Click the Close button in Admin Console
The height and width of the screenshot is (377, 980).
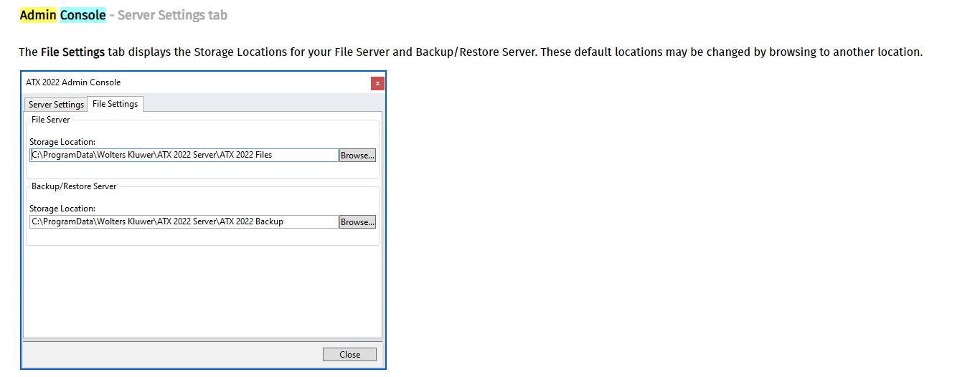(349, 355)
